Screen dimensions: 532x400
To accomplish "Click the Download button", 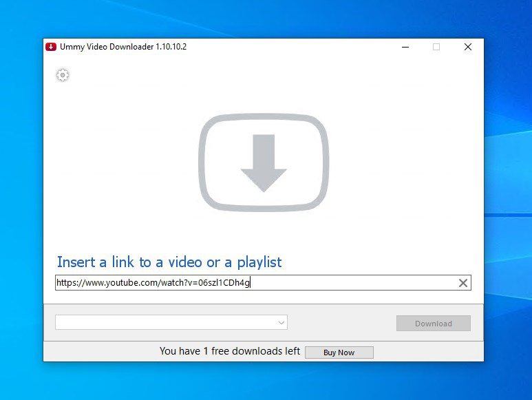I will (x=434, y=324).
